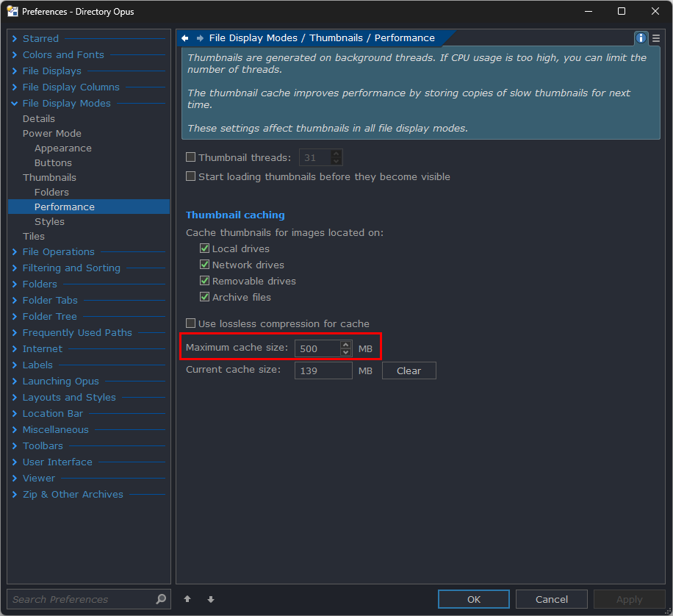Expand Filtering and Sorting category
The width and height of the screenshot is (673, 616).
coord(15,268)
